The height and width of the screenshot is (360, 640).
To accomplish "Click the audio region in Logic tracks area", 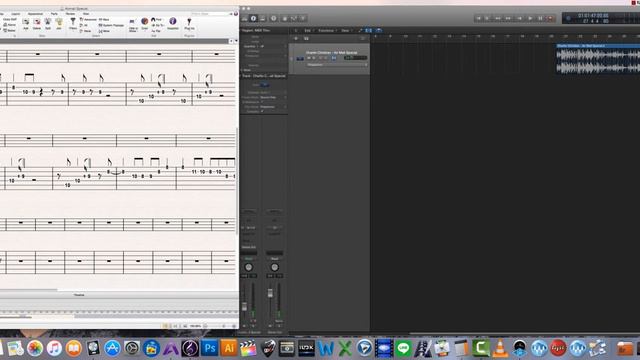I will pyautogui.click(x=598, y=58).
